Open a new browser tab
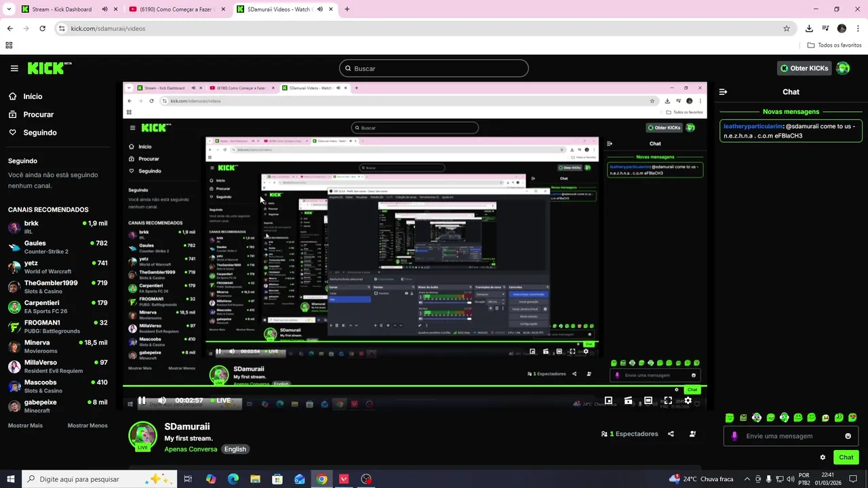 coord(347,9)
